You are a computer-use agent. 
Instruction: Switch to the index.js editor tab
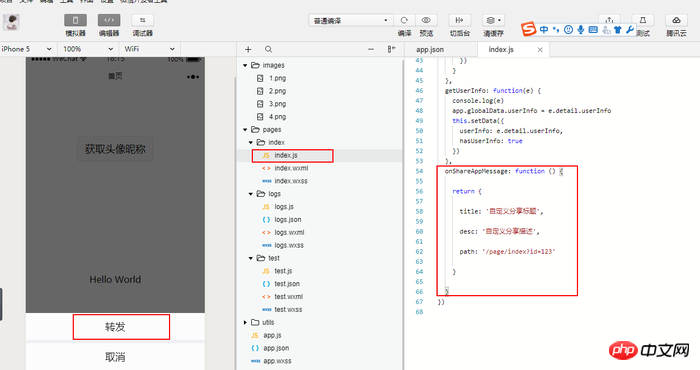coord(501,50)
